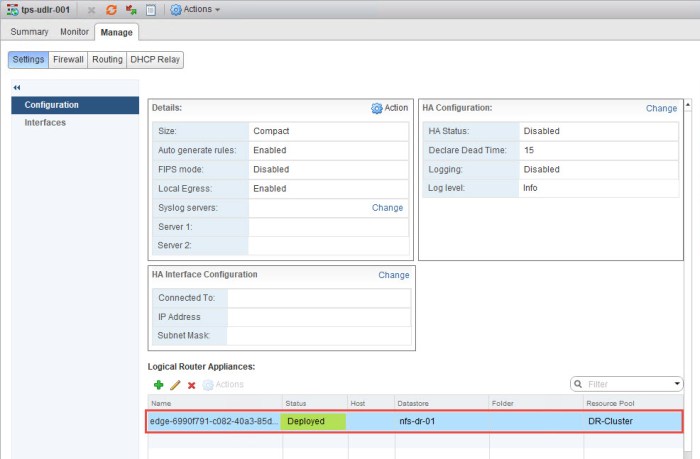
Task: Switch to the Monitor tab
Action: point(74,32)
